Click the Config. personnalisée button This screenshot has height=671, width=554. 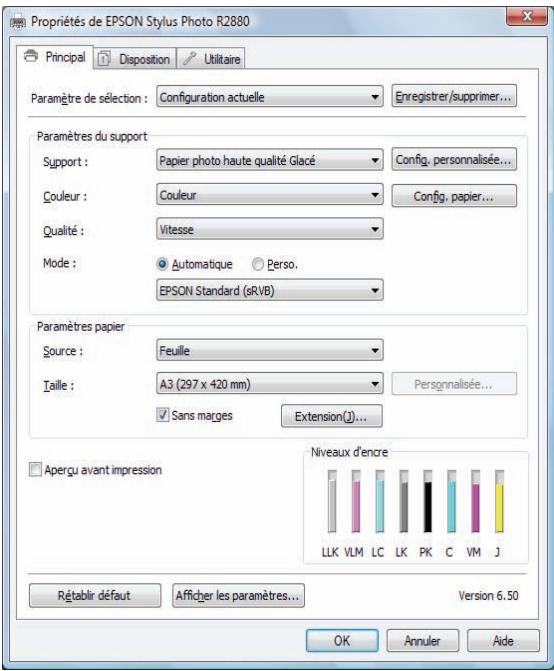pyautogui.click(x=454, y=160)
